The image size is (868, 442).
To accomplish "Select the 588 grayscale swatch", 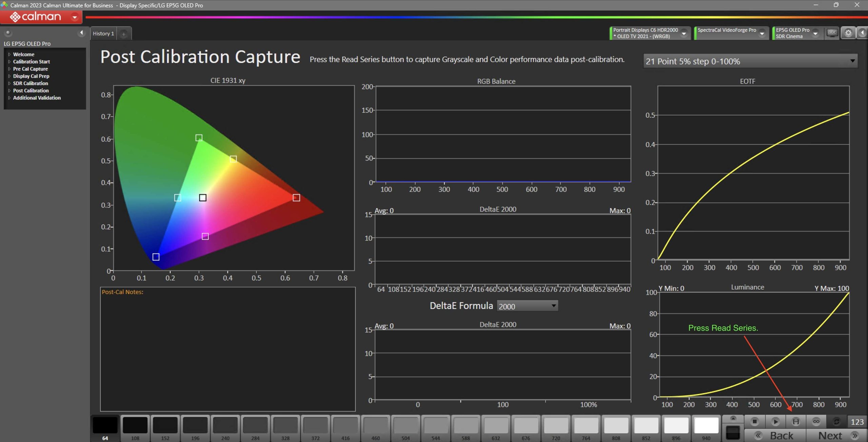I will click(x=466, y=428).
